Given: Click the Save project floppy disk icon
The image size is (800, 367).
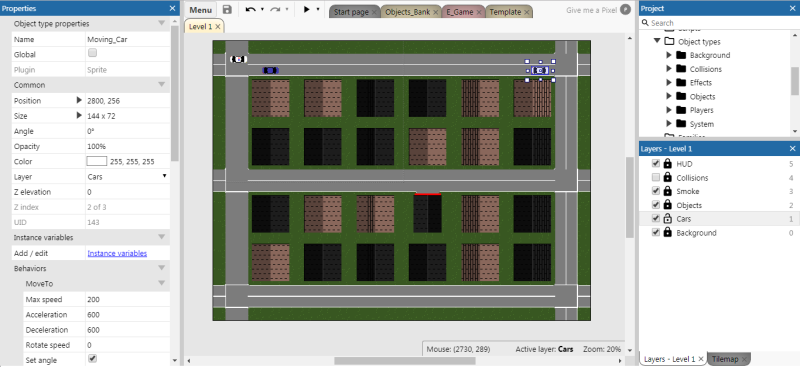Looking at the screenshot, I should pos(227,10).
